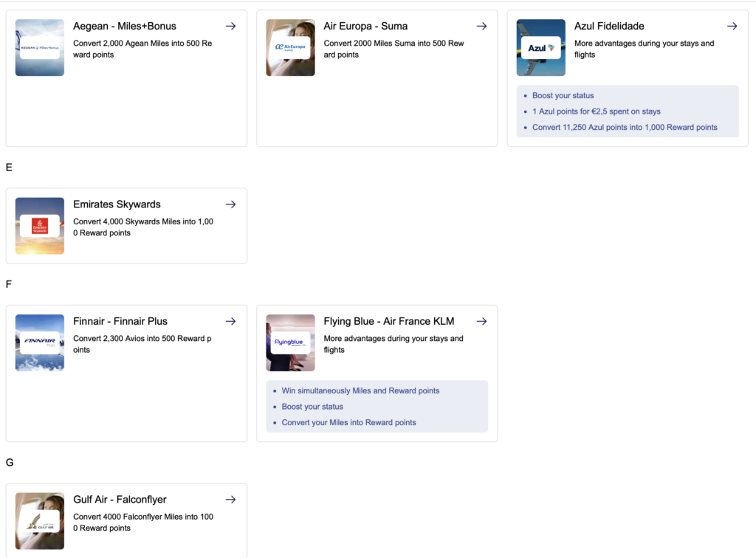This screenshot has width=756, height=558.
Task: Click 'Convert your Miles into Reward points' bullet
Action: tap(348, 423)
